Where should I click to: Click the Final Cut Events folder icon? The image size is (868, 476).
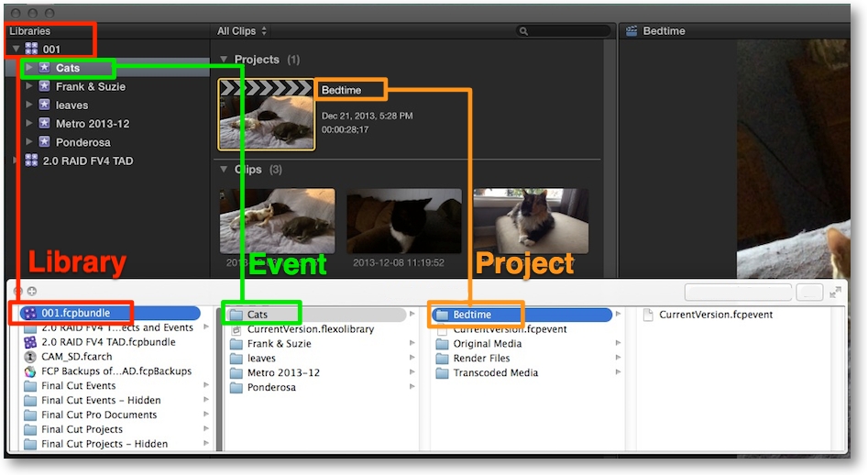[x=30, y=386]
